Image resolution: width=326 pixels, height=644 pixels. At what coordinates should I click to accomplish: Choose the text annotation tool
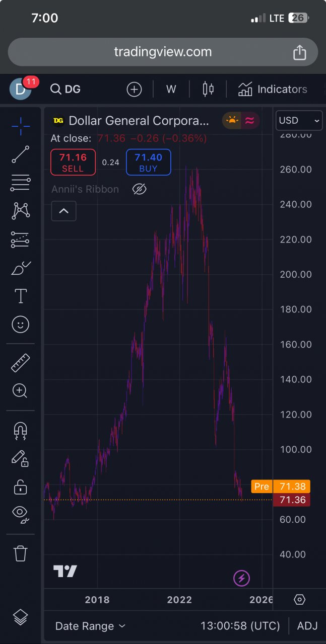pyautogui.click(x=20, y=296)
